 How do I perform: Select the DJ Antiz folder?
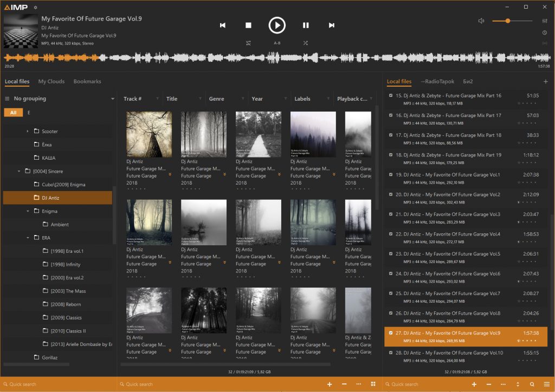click(57, 198)
